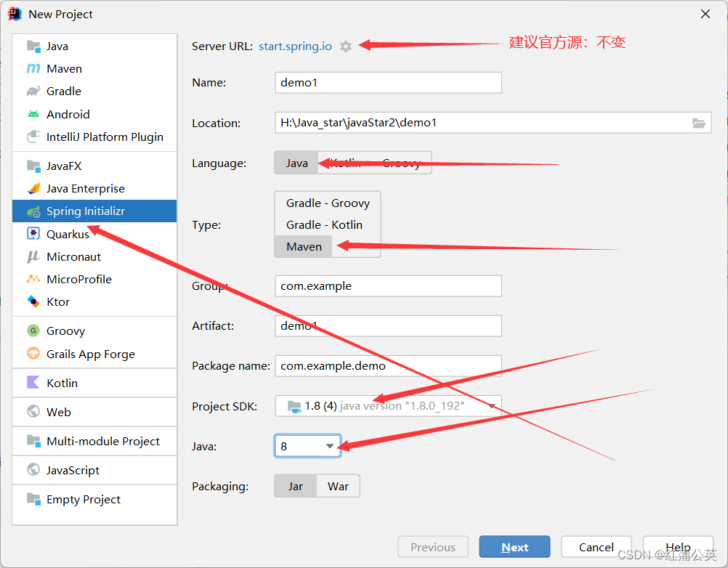Open the Java version dropdown

pyautogui.click(x=308, y=446)
